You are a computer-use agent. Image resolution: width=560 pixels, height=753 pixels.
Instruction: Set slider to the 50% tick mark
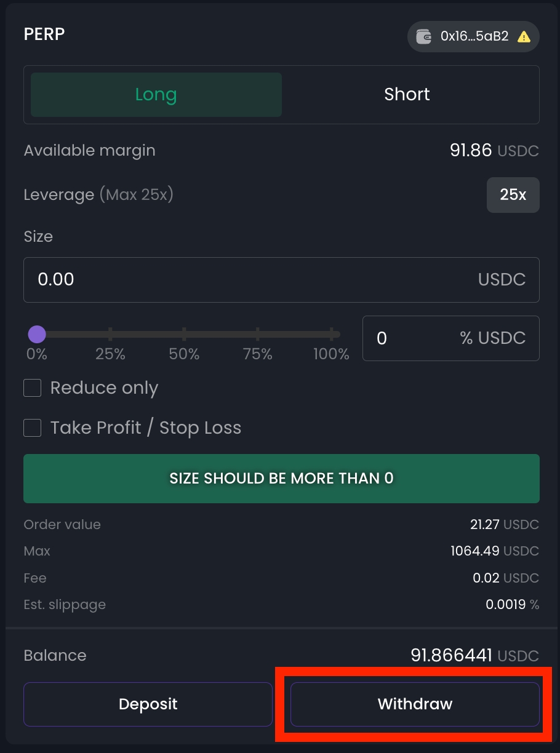(x=184, y=335)
